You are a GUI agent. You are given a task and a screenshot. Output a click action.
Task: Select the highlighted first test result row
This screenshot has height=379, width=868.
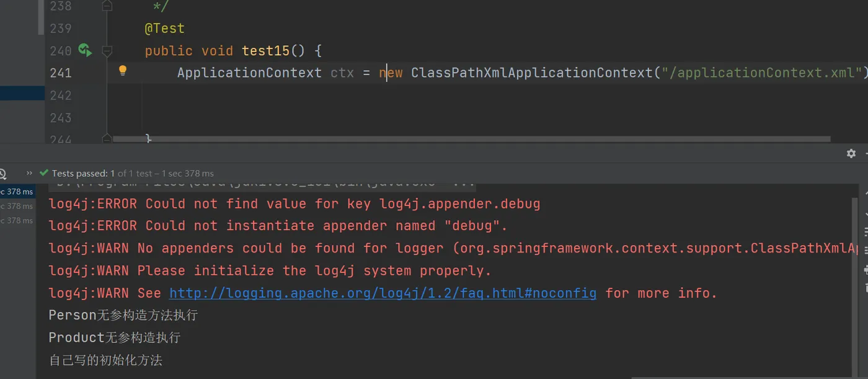point(18,192)
